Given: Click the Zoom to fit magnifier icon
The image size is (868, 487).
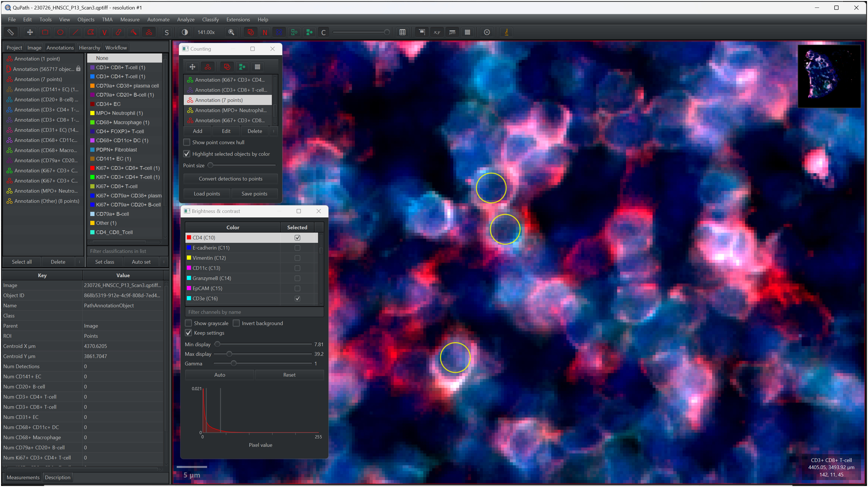Looking at the screenshot, I should point(231,32).
